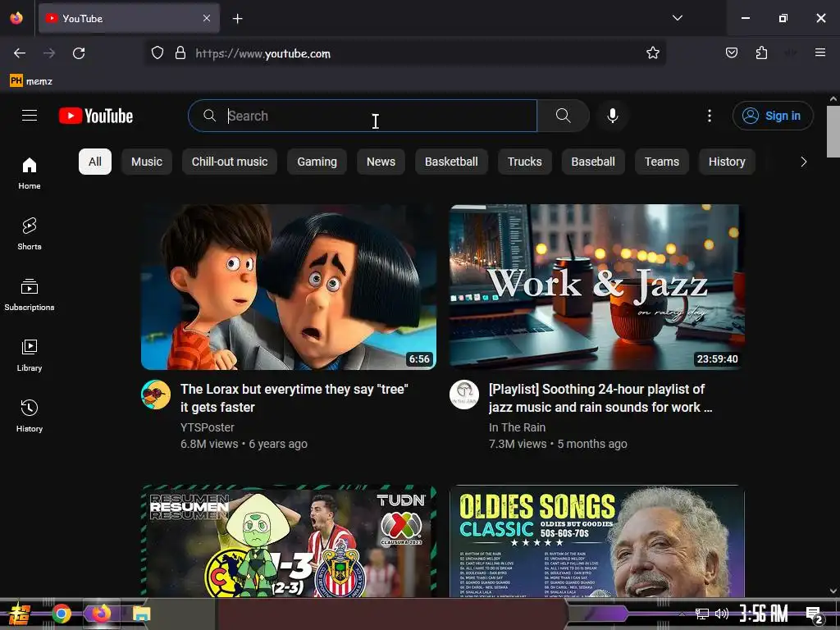
Task: Switch to the YouTube browser tab
Action: coord(129,18)
